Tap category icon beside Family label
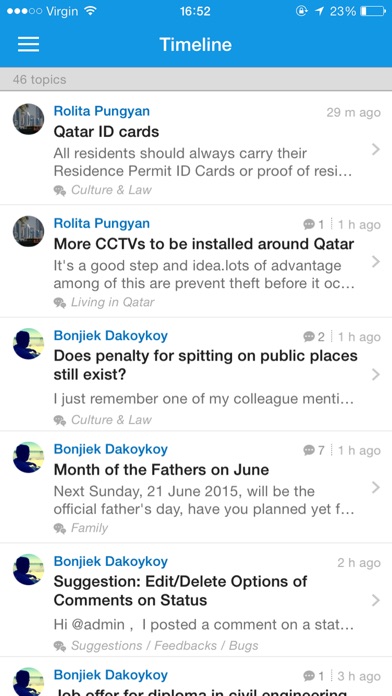Image resolution: width=392 pixels, height=696 pixels. [x=60, y=528]
